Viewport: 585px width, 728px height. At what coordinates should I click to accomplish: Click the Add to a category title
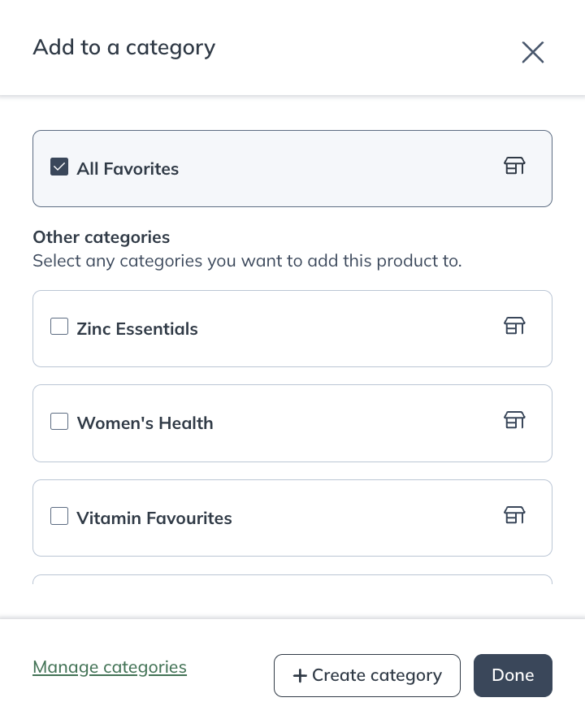pyautogui.click(x=124, y=48)
